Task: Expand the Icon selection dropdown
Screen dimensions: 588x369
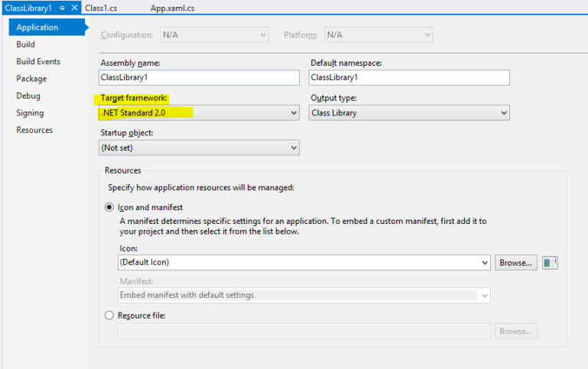Action: click(304, 263)
